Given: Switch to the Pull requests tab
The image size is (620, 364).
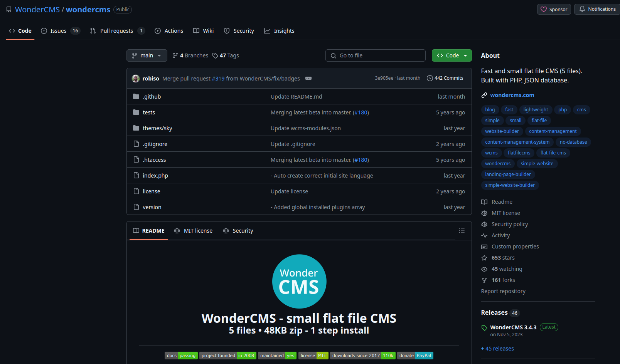Looking at the screenshot, I should tap(118, 31).
